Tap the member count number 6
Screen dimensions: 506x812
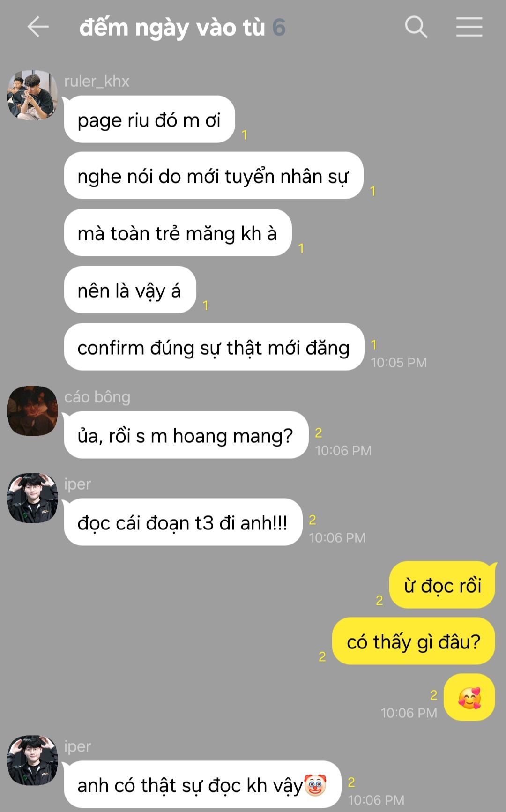coord(279,27)
